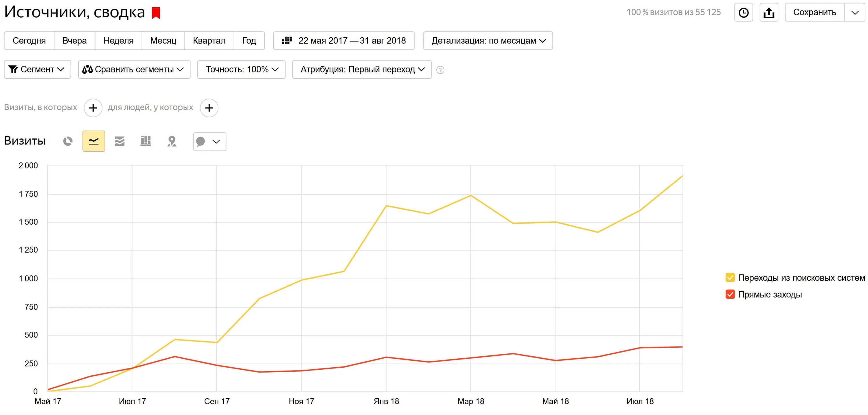Switch to stacked area chart icon
The height and width of the screenshot is (415, 868).
pyautogui.click(x=119, y=141)
